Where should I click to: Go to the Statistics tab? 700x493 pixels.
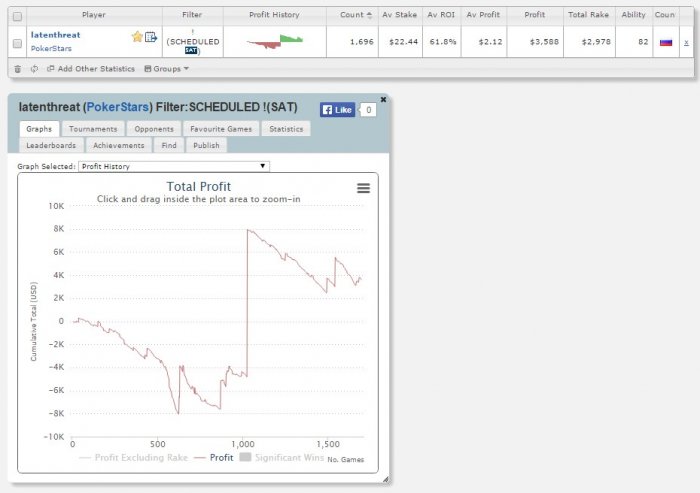[x=286, y=129]
